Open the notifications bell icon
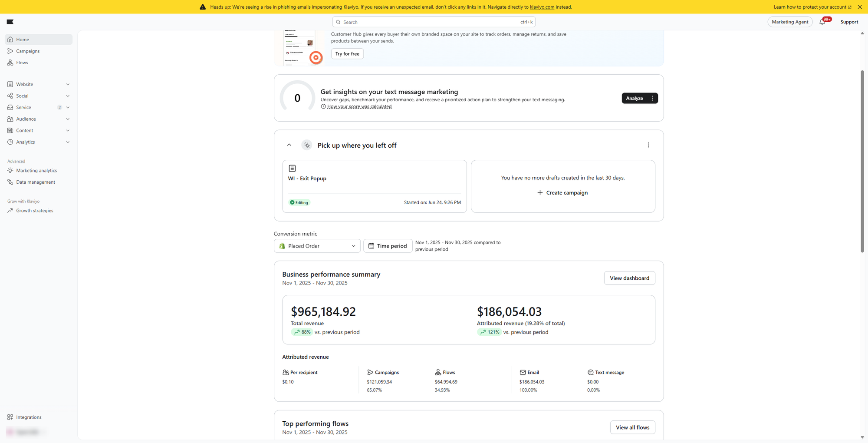 tap(822, 22)
